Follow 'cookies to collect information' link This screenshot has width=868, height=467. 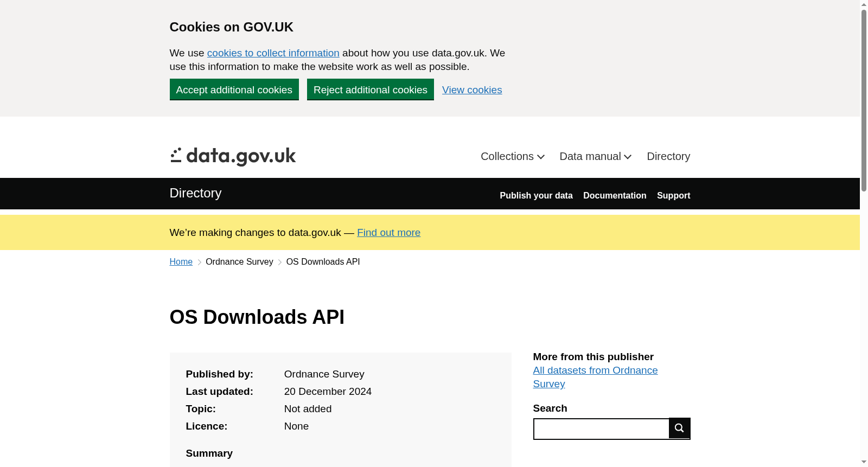click(273, 53)
